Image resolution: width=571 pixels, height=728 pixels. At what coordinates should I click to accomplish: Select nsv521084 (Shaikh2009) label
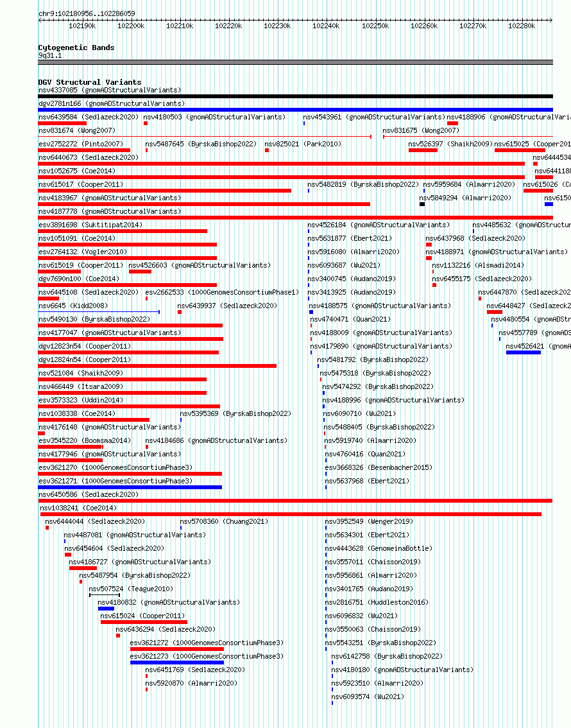81,373
